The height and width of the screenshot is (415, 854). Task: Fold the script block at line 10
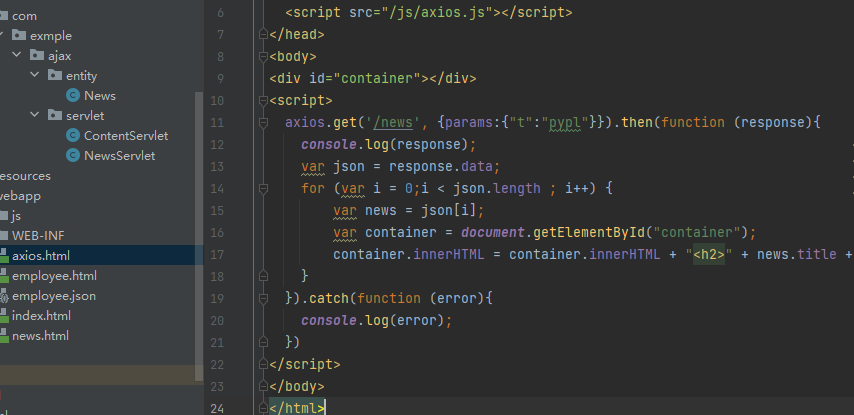tap(262, 100)
